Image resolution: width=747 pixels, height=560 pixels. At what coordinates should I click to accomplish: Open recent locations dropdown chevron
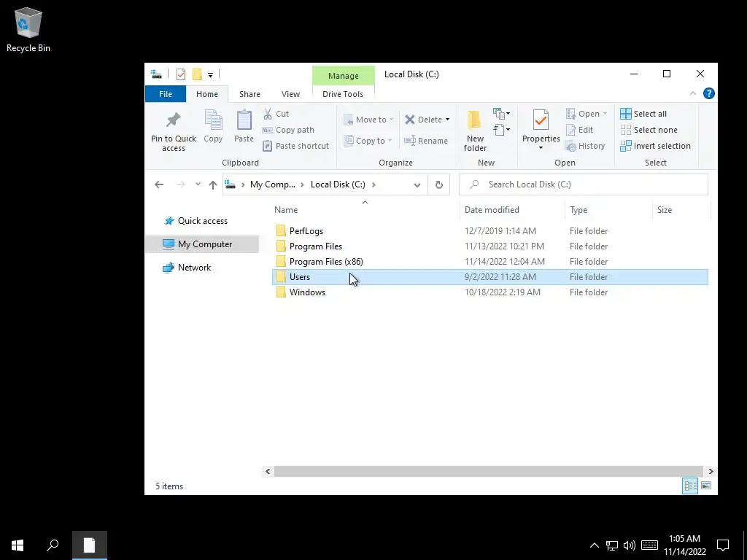198,184
